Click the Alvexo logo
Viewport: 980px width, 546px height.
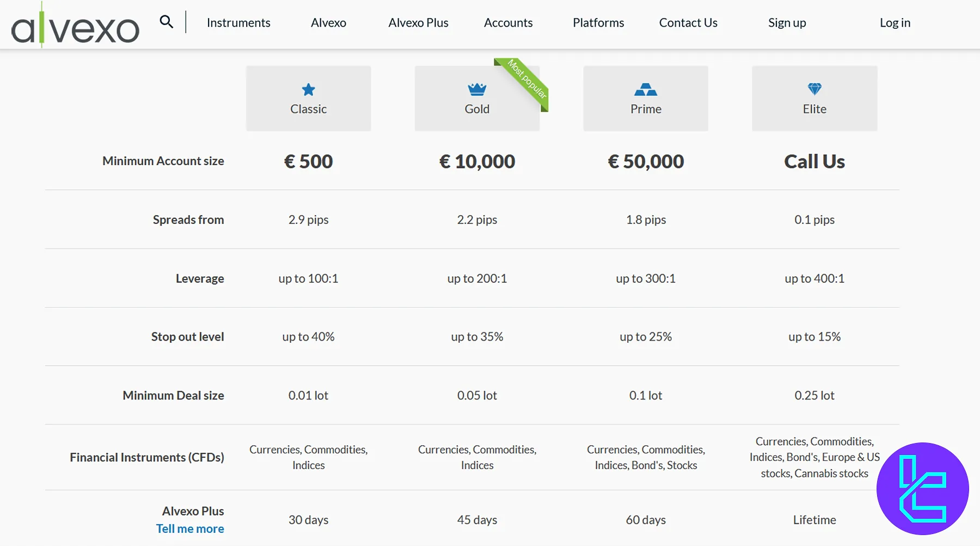pos(75,26)
